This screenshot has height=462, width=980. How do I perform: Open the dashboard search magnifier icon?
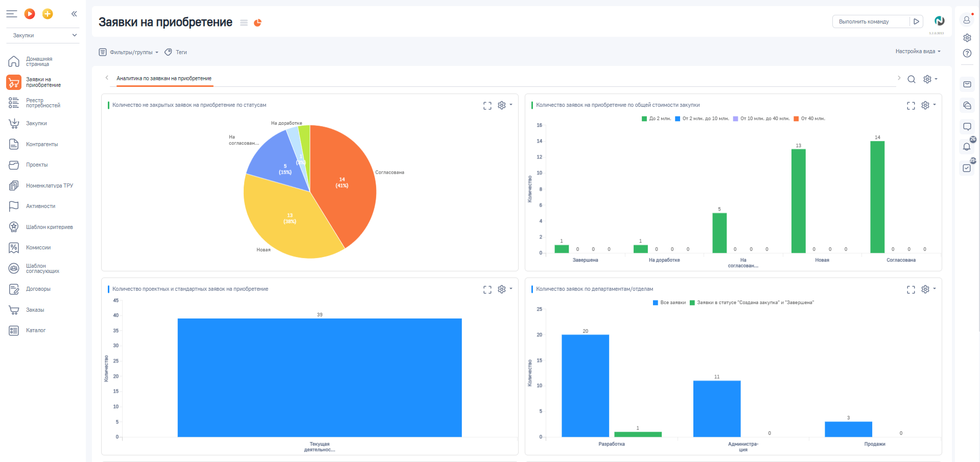911,79
